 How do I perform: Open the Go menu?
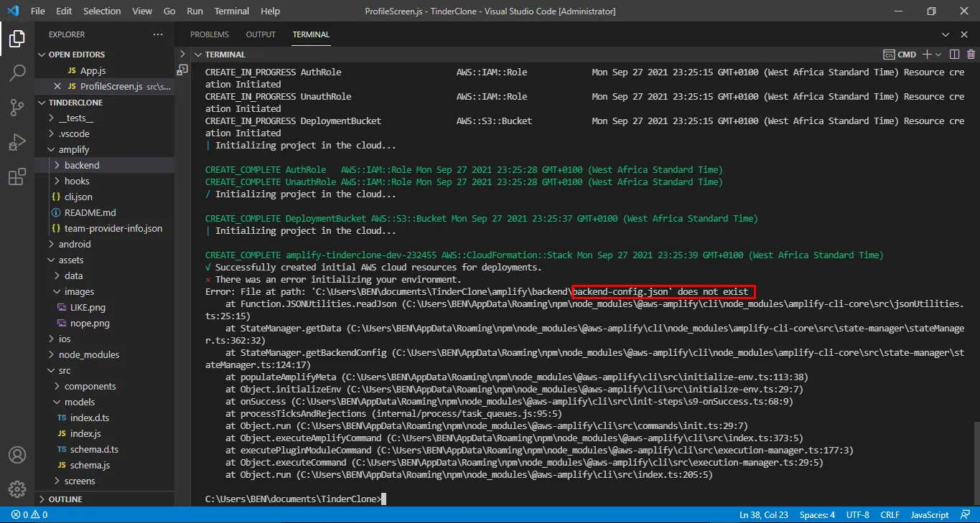tap(169, 11)
